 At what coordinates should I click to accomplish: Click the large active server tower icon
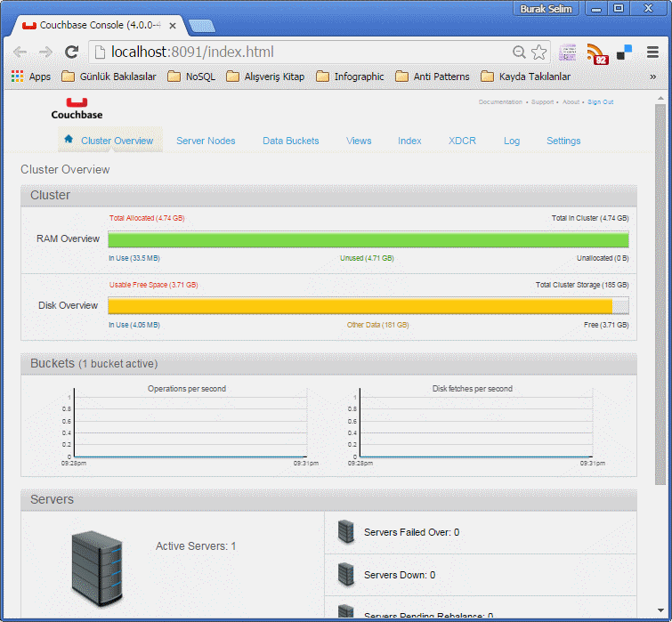pos(98,568)
